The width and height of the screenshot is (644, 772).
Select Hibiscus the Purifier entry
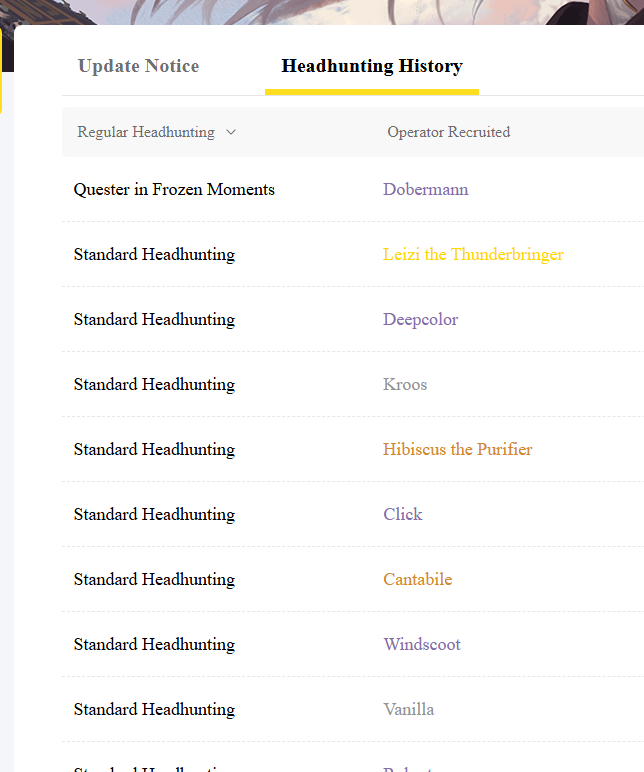[457, 449]
